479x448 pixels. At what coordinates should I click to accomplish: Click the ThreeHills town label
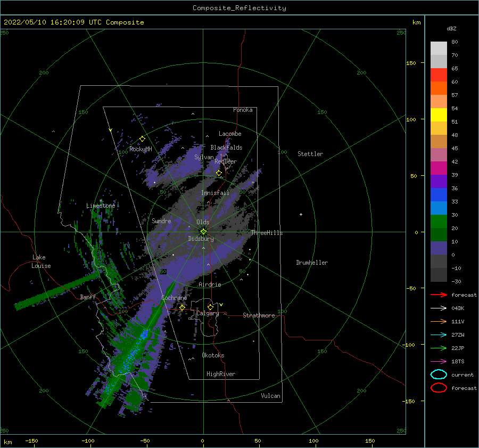(267, 233)
